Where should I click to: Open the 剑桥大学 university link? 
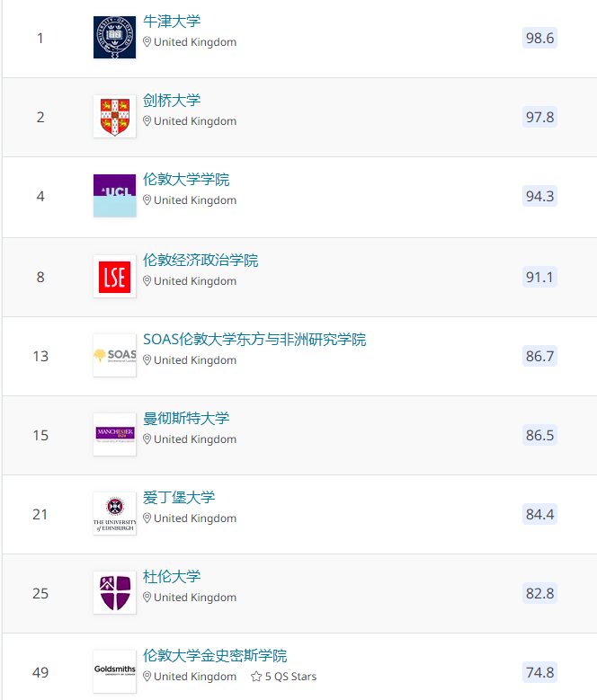point(172,101)
